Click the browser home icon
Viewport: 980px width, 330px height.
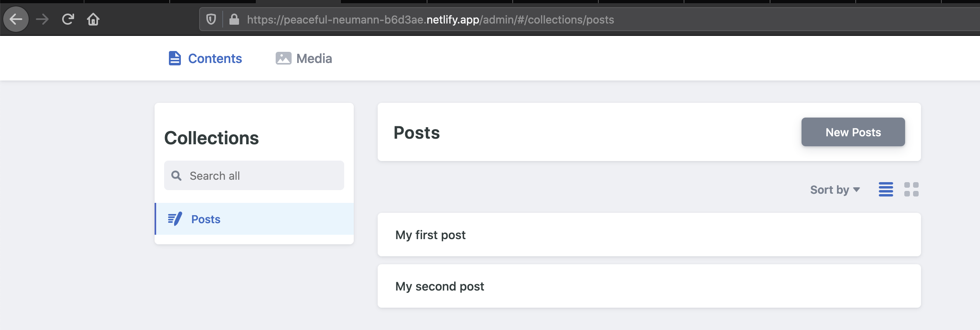coord(93,19)
